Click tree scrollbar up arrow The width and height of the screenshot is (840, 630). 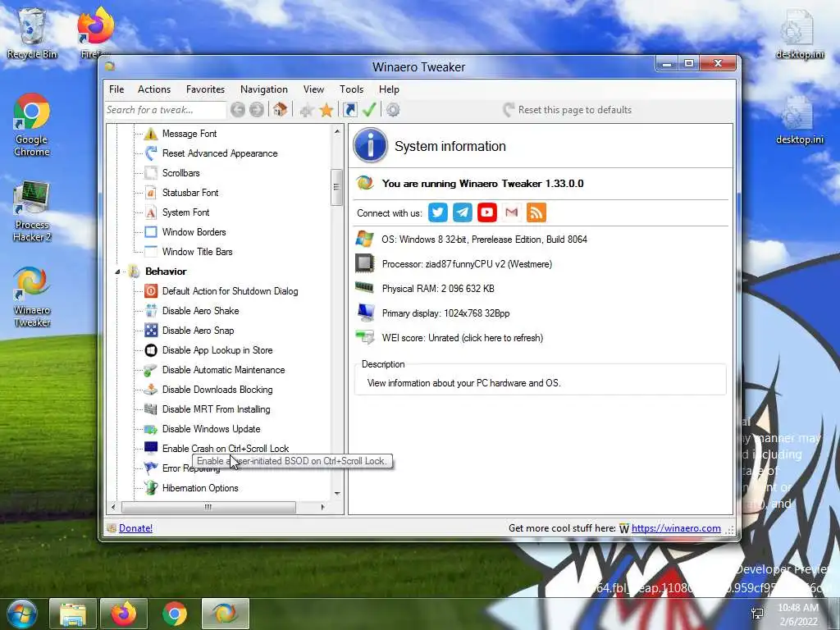[x=337, y=131]
